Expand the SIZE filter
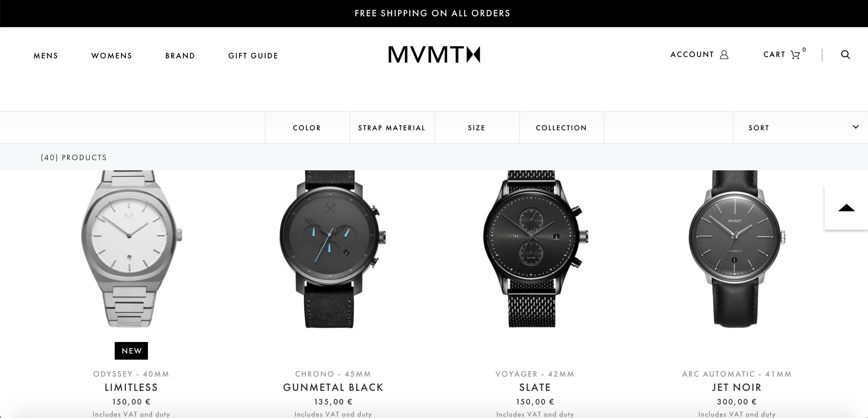The width and height of the screenshot is (868, 418). coord(477,128)
